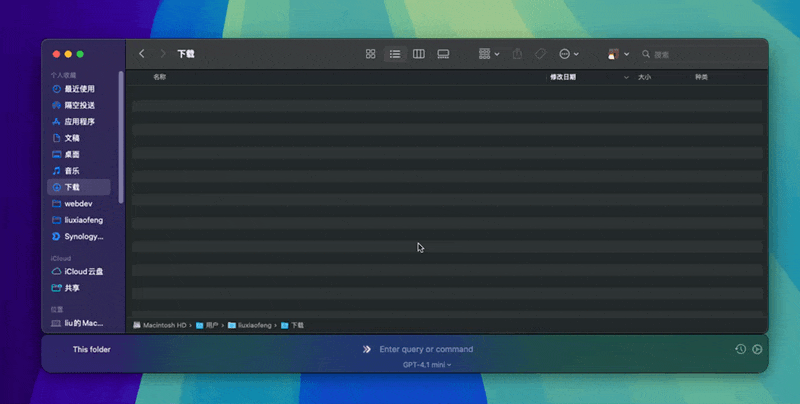Click 用户 in the path bar

pos(207,325)
